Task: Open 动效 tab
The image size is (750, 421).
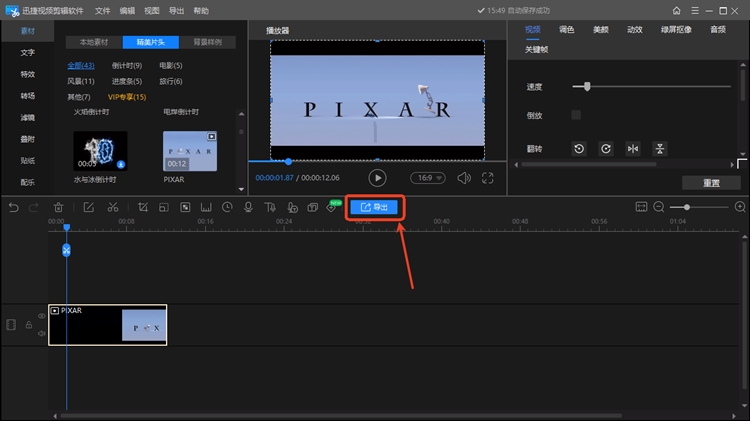Action: tap(635, 30)
